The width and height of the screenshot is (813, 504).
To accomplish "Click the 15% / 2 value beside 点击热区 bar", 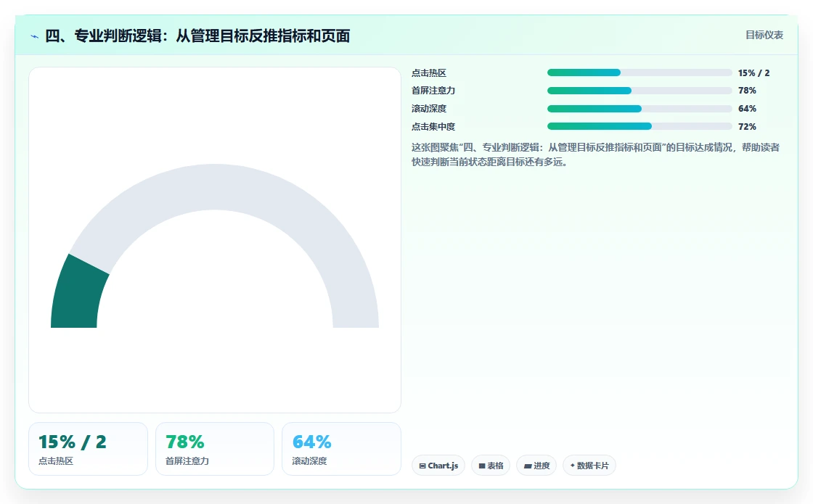I will 754,73.
